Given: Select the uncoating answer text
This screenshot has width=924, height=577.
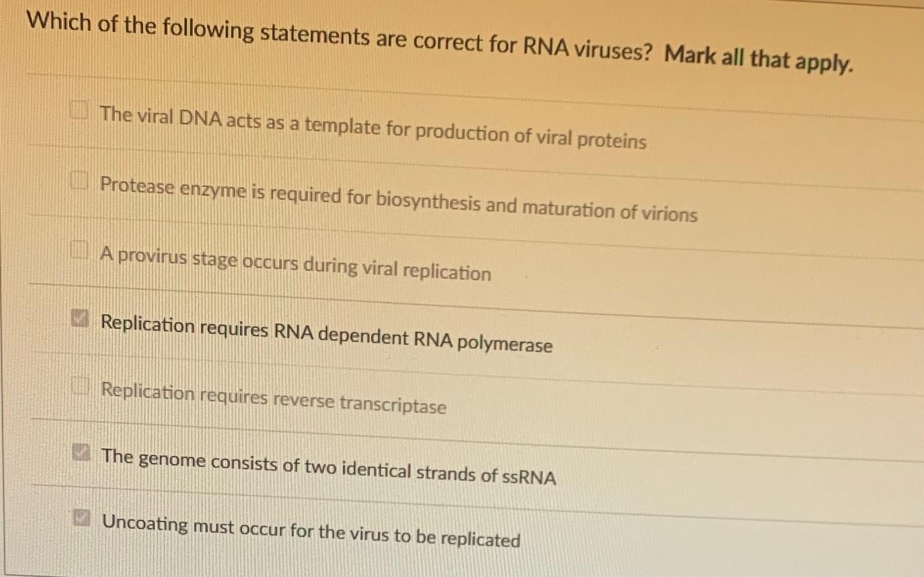Looking at the screenshot, I should click(311, 528).
